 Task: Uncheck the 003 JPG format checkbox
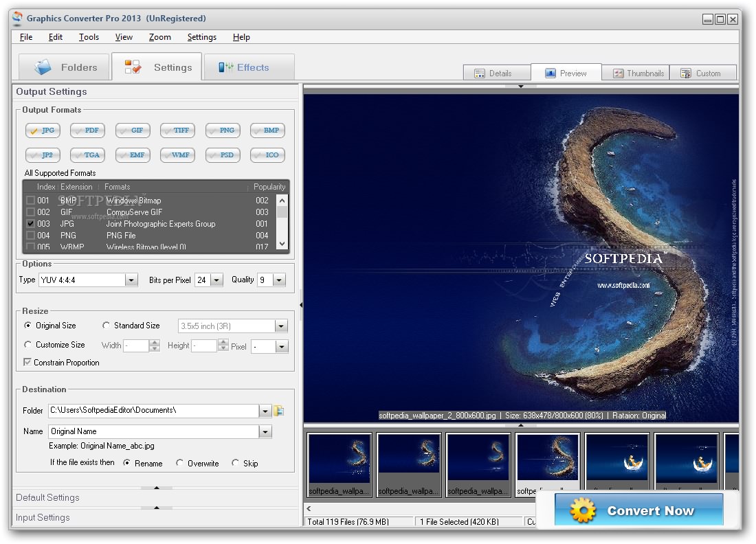[x=31, y=223]
